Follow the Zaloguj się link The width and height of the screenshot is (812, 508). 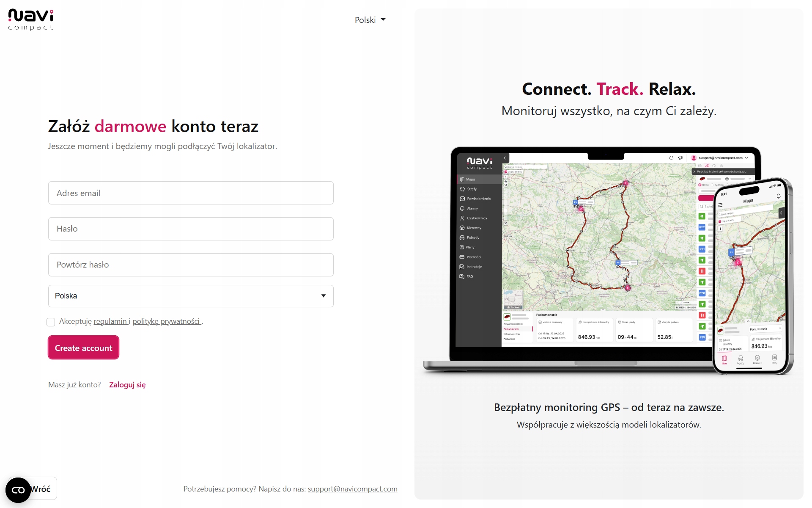tap(127, 385)
